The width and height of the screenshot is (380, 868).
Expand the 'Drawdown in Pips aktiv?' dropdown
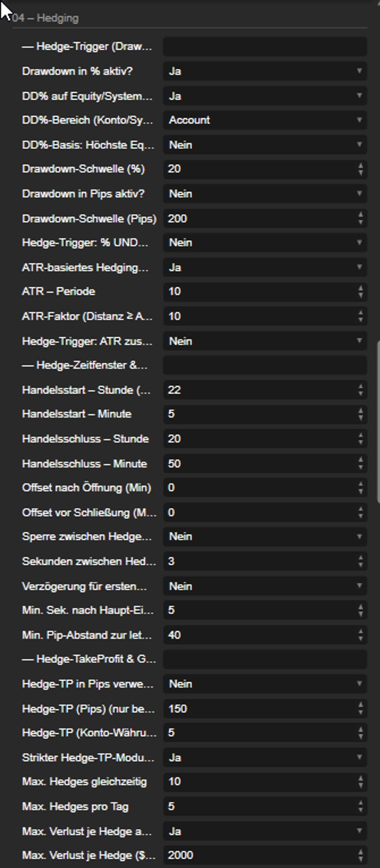(x=265, y=193)
